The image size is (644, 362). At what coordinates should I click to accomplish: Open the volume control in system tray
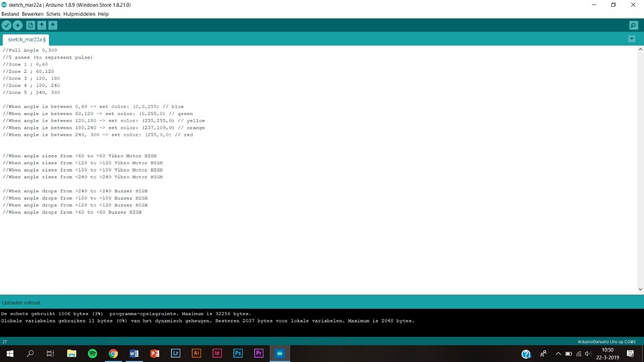click(588, 354)
